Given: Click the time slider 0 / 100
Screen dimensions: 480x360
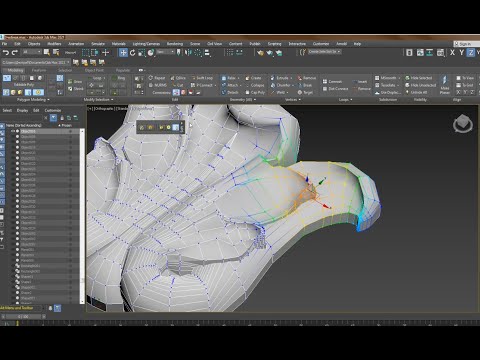Looking at the screenshot, I should (x=23, y=316).
